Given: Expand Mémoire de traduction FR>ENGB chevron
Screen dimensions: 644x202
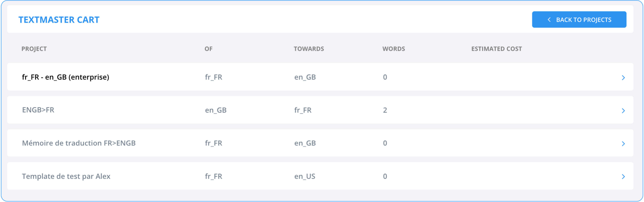Looking at the screenshot, I should [623, 144].
